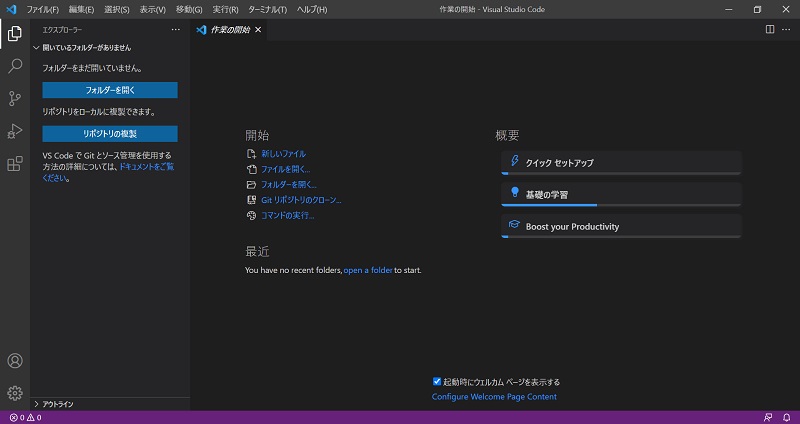Viewport: 800px width, 424px height.
Task: Open Explorer panel more actions ellipsis
Action: pyautogui.click(x=176, y=30)
